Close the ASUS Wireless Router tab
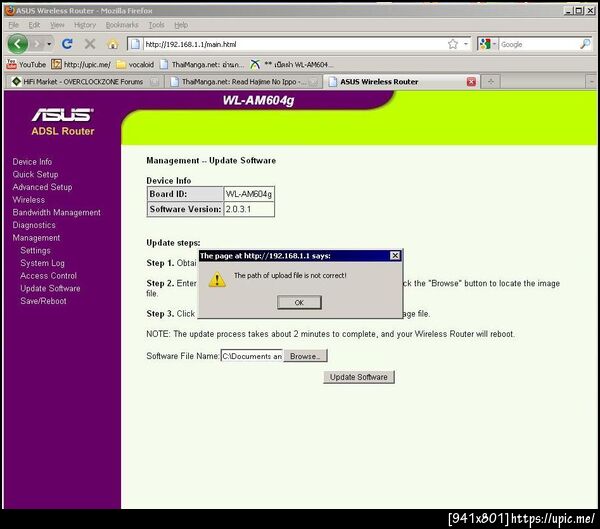The image size is (600, 529). point(471,82)
